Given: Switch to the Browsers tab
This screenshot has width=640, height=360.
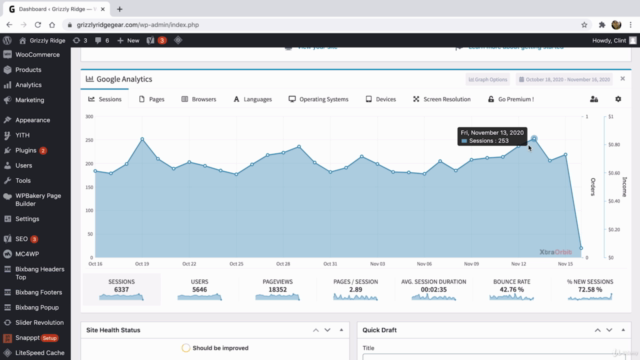Looking at the screenshot, I should click(199, 99).
